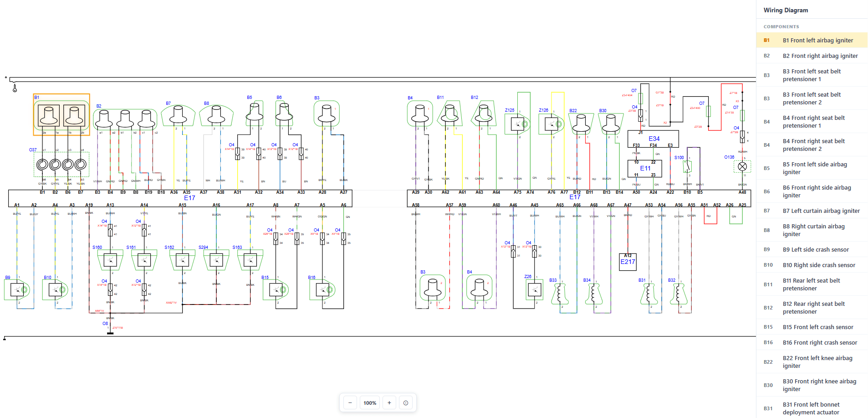
Task: Select 'B2 Front right airbag igniter' in the list
Action: pyautogui.click(x=812, y=56)
